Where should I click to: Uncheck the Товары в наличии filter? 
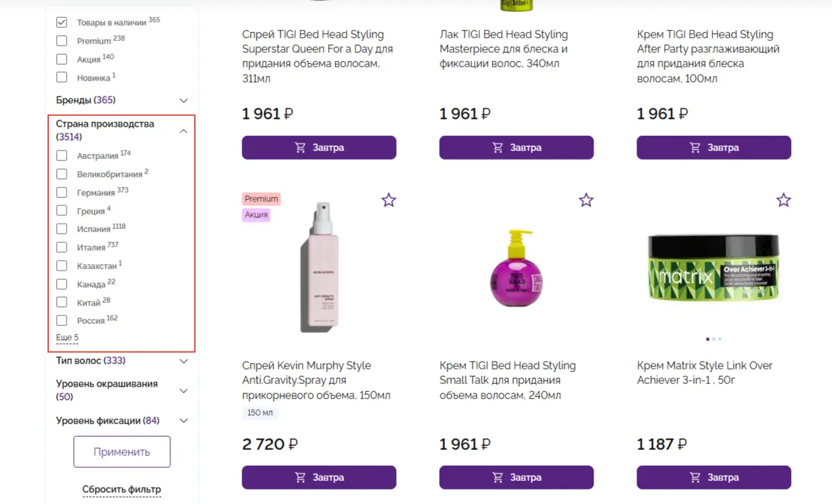62,22
